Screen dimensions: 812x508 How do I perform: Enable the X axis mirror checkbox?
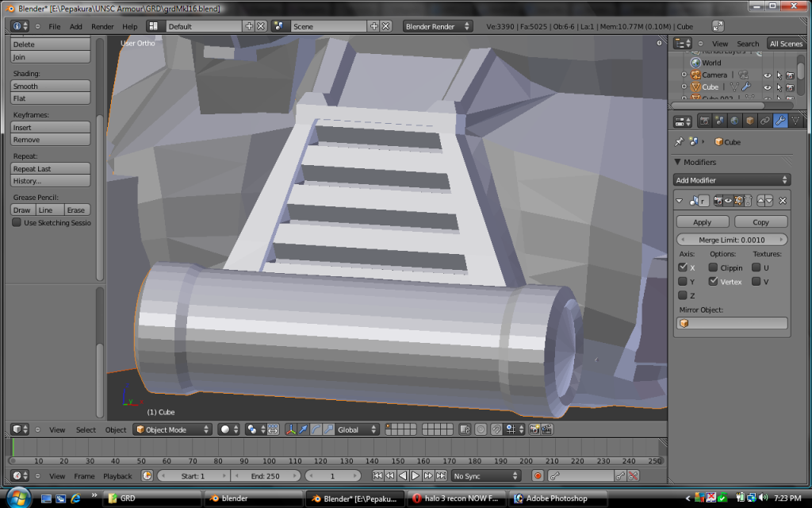click(x=683, y=267)
